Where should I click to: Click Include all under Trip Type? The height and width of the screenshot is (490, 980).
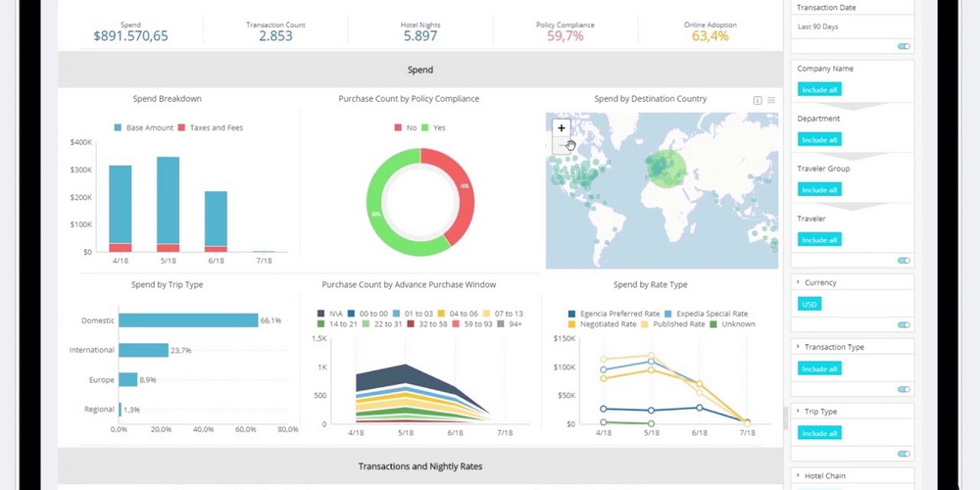click(x=819, y=433)
